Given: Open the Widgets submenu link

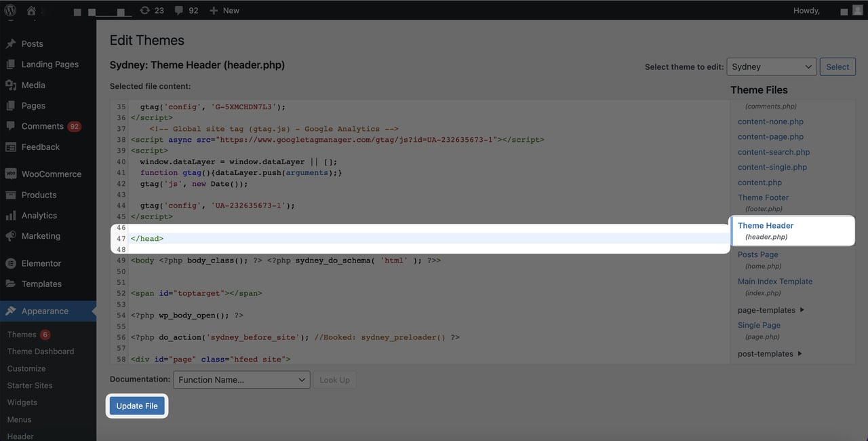Looking at the screenshot, I should [22, 402].
